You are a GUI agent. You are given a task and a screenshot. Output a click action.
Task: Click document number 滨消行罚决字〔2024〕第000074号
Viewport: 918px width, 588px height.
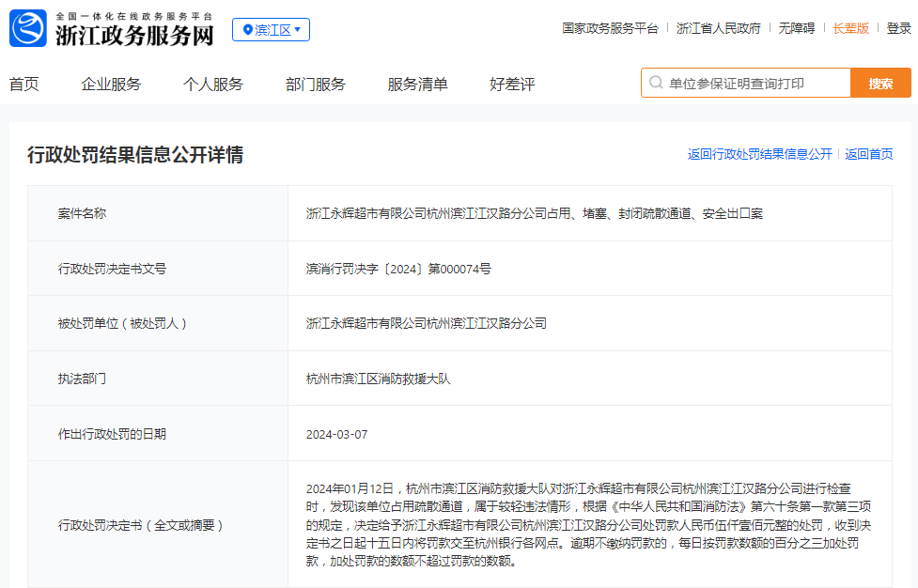398,269
